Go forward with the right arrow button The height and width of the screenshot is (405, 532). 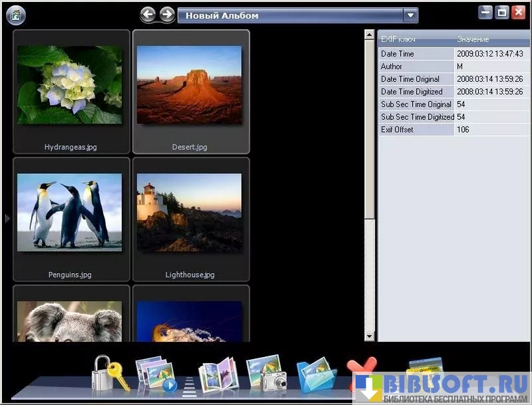[167, 14]
